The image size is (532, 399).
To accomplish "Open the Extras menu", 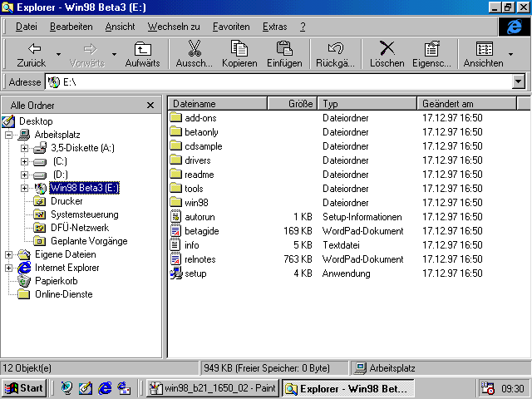I will click(275, 27).
